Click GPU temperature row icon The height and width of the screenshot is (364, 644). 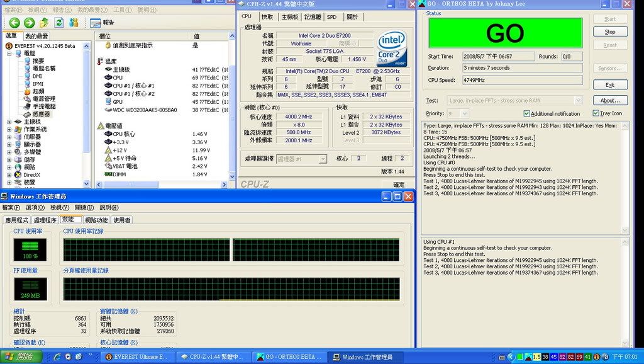(108, 101)
